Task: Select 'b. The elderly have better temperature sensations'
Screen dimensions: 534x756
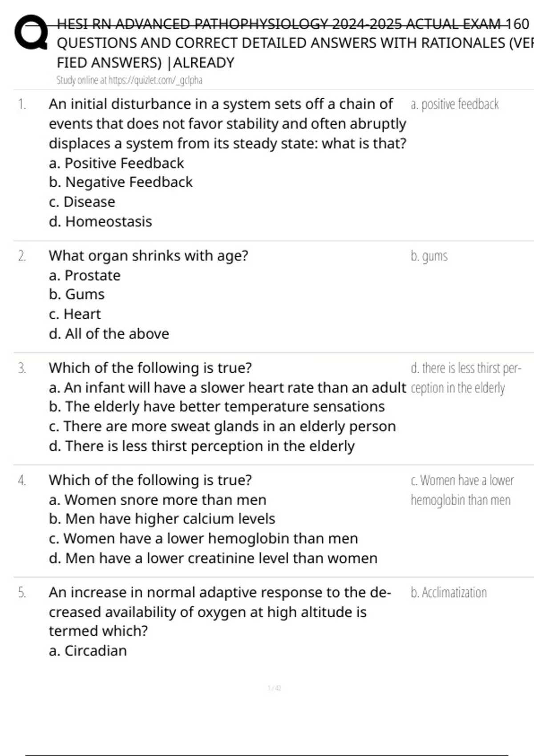Action: [x=217, y=407]
